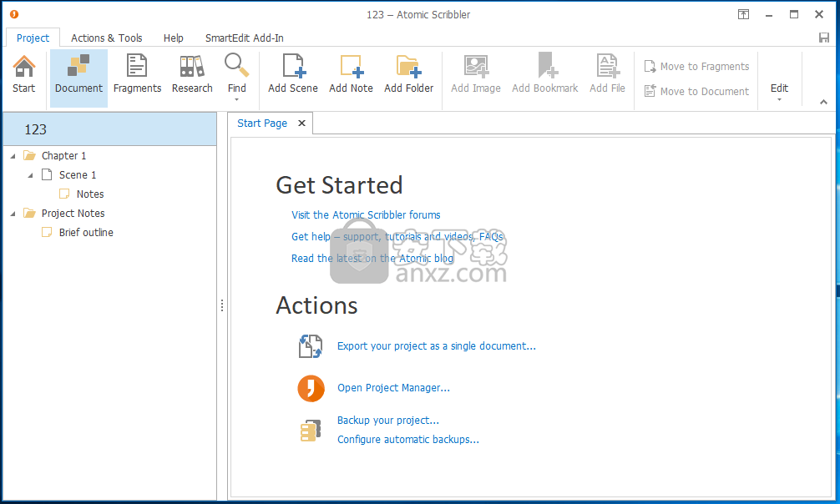840x504 pixels.
Task: Click the ribbon display options icon
Action: pos(744,14)
